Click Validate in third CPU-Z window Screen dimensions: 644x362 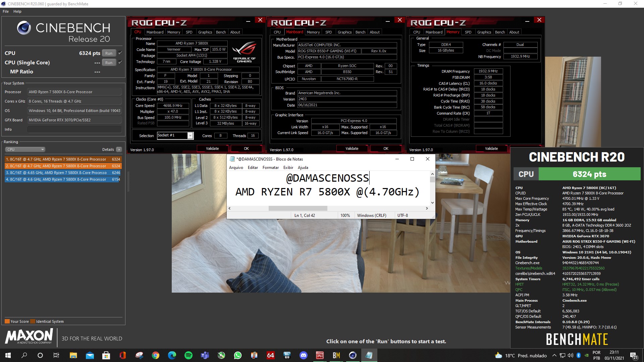[x=491, y=148]
